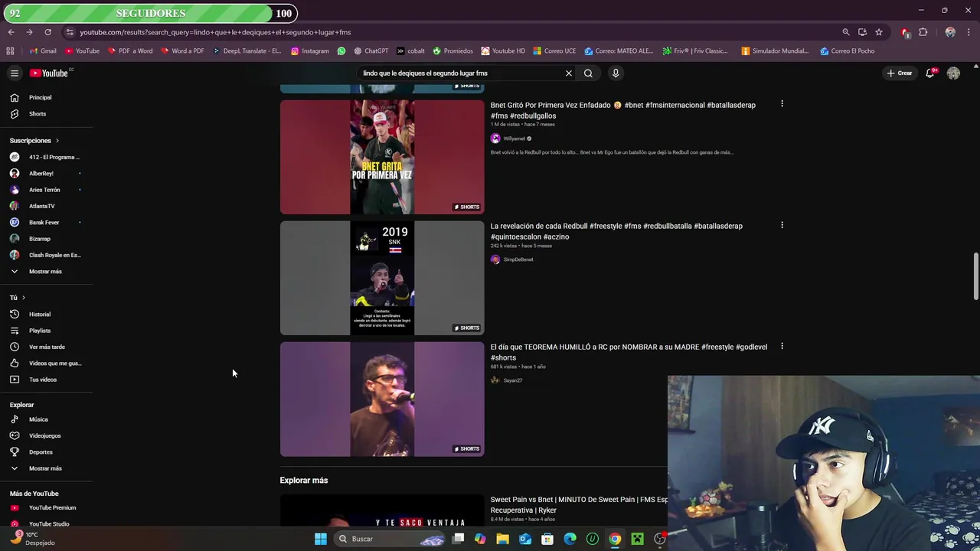980x551 pixels.
Task: Open Aries Terrón channel
Action: [x=46, y=190]
